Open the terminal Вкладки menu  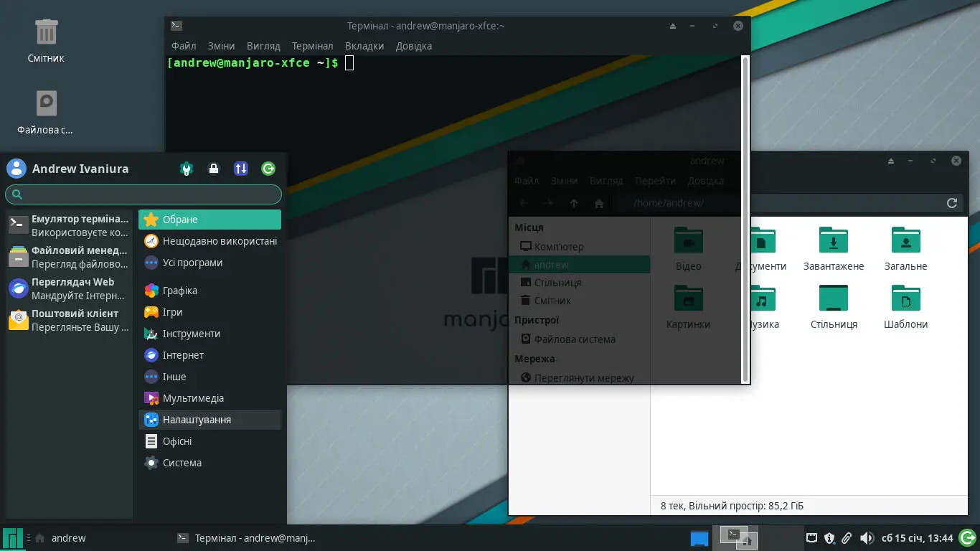pos(364,46)
